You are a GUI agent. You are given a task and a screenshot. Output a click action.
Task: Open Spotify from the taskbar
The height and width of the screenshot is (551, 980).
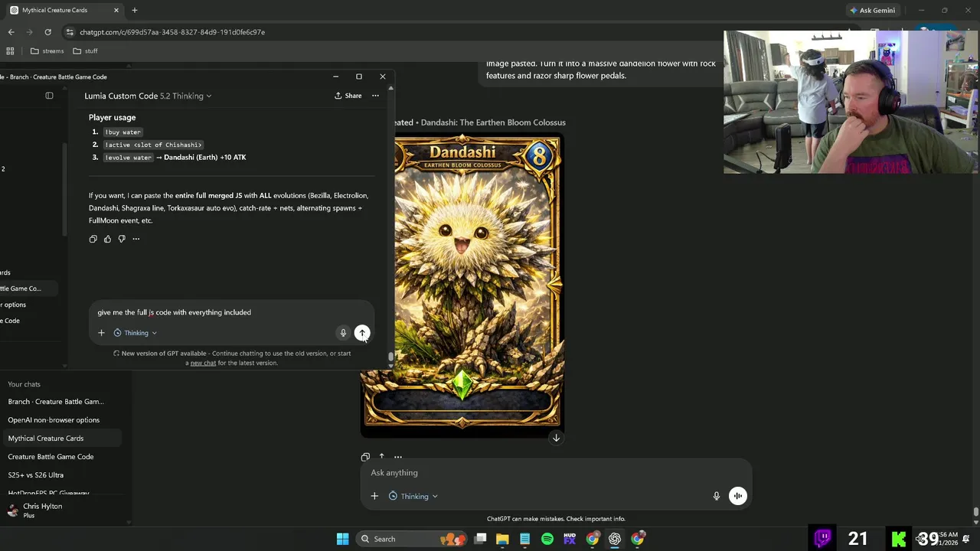coord(547,539)
